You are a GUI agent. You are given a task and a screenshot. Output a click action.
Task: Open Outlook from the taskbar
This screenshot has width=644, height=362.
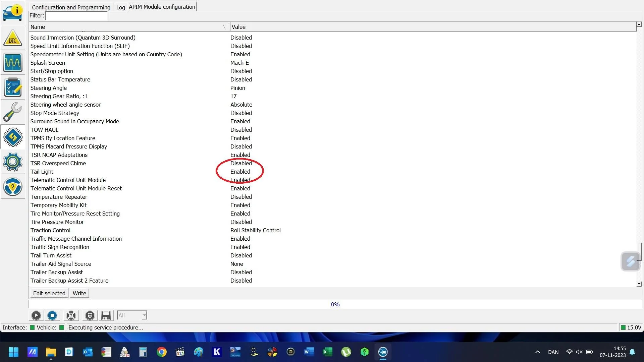(x=88, y=352)
